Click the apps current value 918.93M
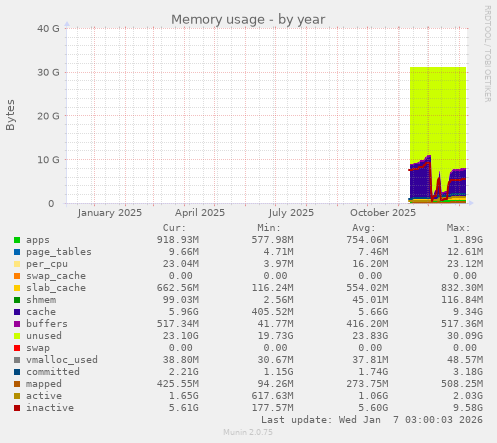497x443 pixels. click(178, 240)
